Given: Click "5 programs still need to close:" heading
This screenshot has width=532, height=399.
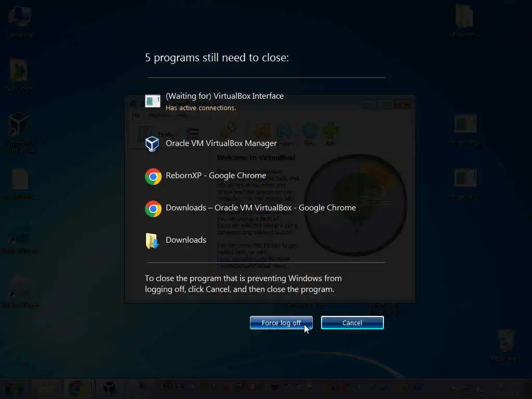Looking at the screenshot, I should click(x=217, y=58).
